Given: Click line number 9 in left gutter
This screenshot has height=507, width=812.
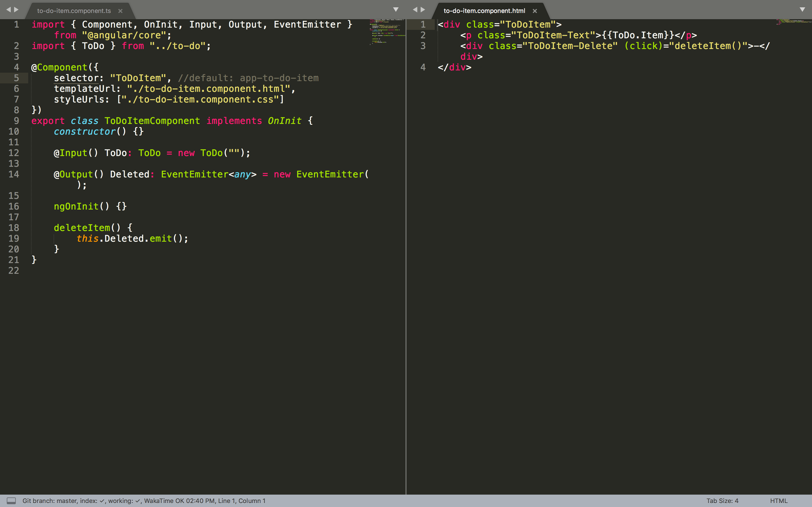Looking at the screenshot, I should point(16,121).
